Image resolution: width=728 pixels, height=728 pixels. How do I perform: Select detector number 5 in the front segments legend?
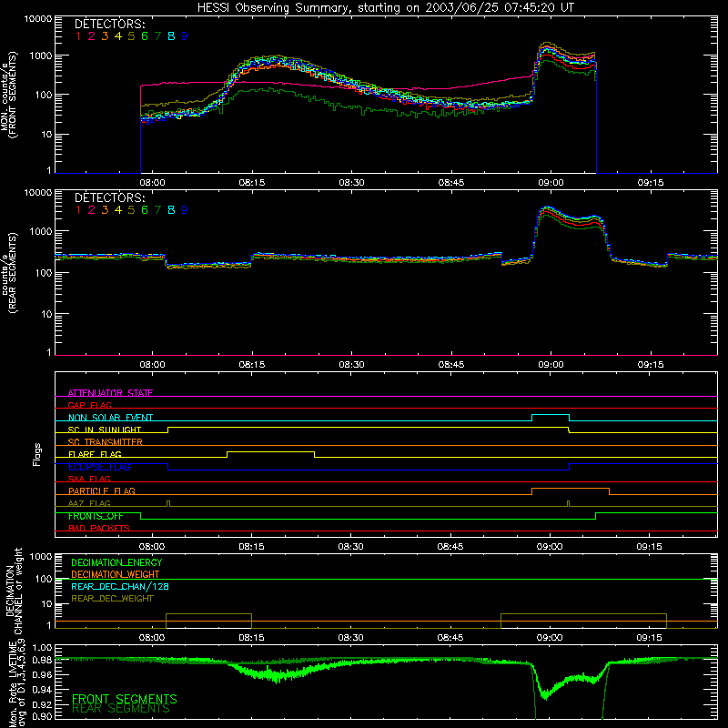(x=131, y=36)
